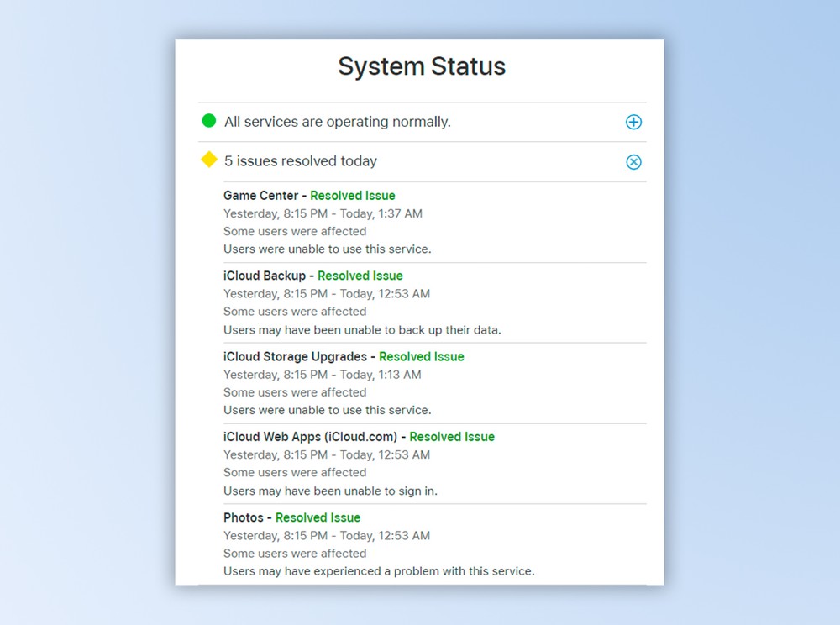Click iCloud Backup's Resolved Issue status
Image resolution: width=840 pixels, height=625 pixels.
pyautogui.click(x=360, y=276)
